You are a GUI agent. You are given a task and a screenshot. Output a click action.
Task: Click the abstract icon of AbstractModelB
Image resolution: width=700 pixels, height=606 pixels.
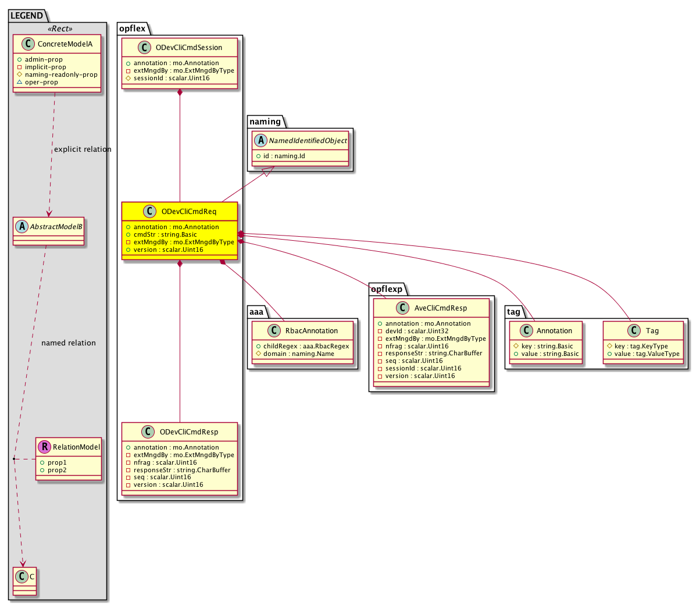[x=22, y=226]
